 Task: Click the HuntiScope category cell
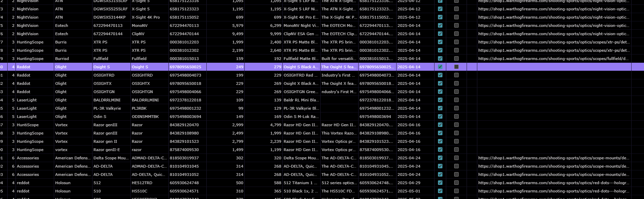click(35, 125)
